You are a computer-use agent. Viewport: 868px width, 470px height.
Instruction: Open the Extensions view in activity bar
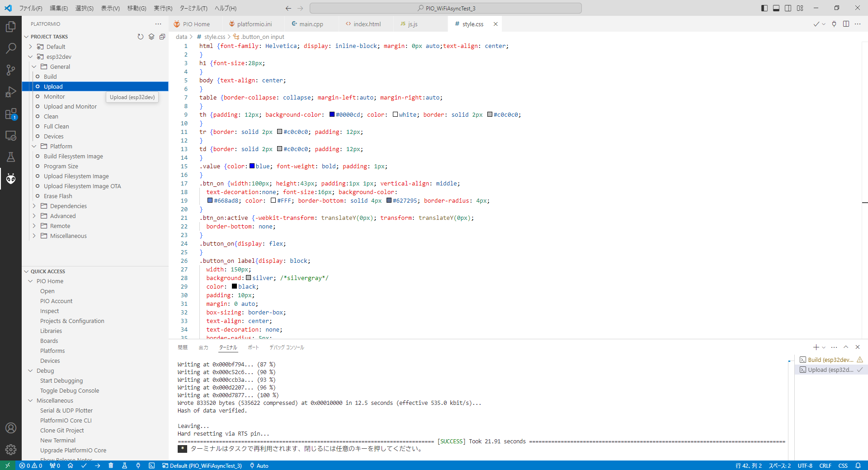pyautogui.click(x=11, y=114)
